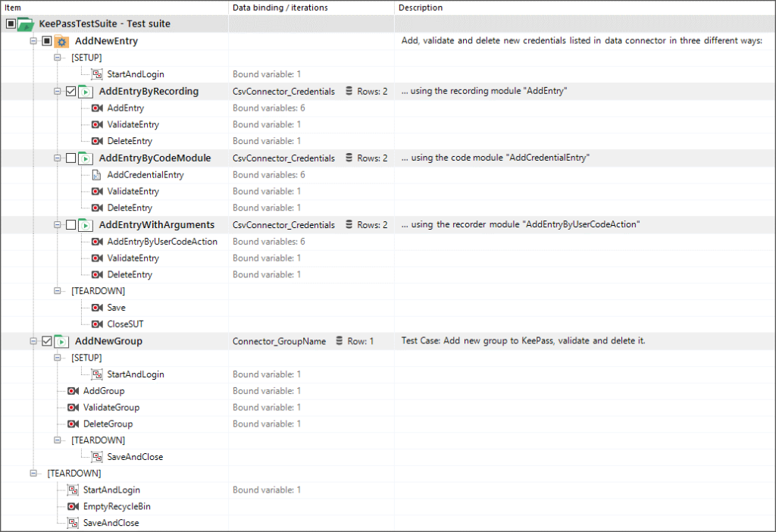Image resolution: width=776 pixels, height=532 pixels.
Task: Click the AddEntryByRecording test case play icon
Action: pos(86,92)
